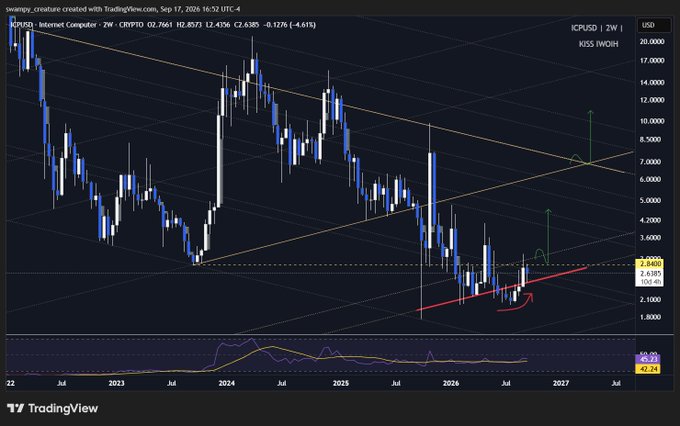Click the purple 45.23 indicator value tag
The height and width of the screenshot is (426, 680).
(x=648, y=359)
